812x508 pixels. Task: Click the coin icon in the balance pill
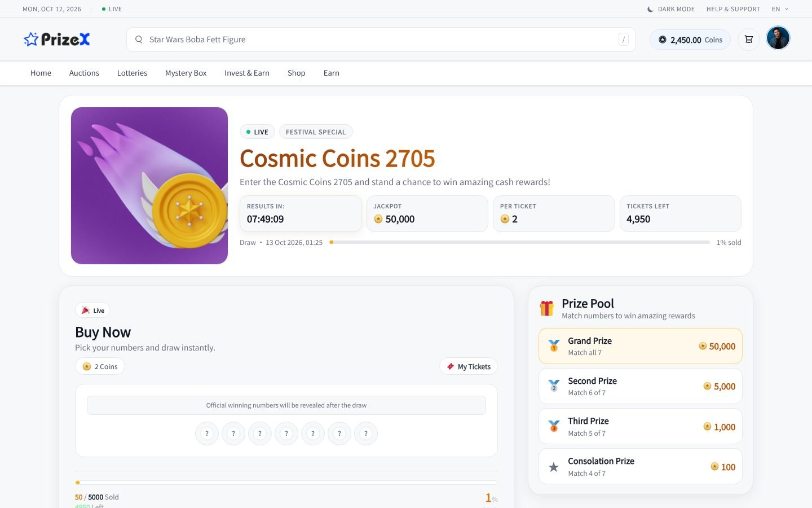[663, 40]
